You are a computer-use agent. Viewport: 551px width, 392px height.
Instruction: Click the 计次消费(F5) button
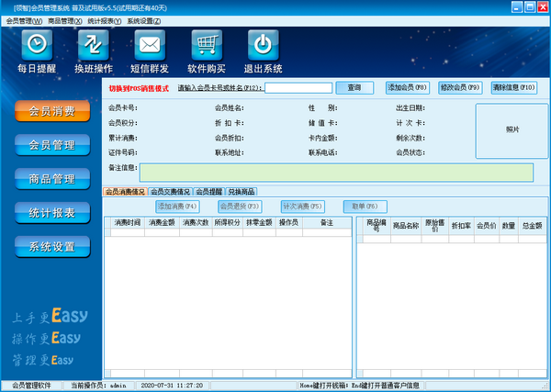coord(302,207)
